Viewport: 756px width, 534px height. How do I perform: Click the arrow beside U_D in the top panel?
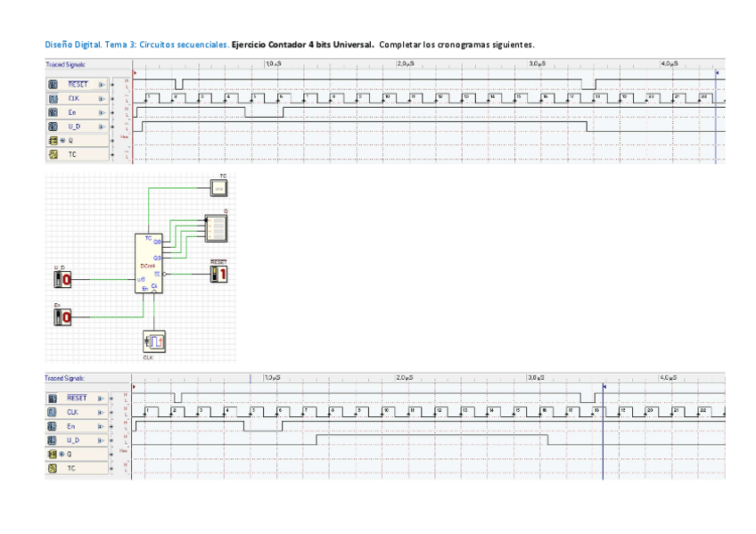pos(101,127)
